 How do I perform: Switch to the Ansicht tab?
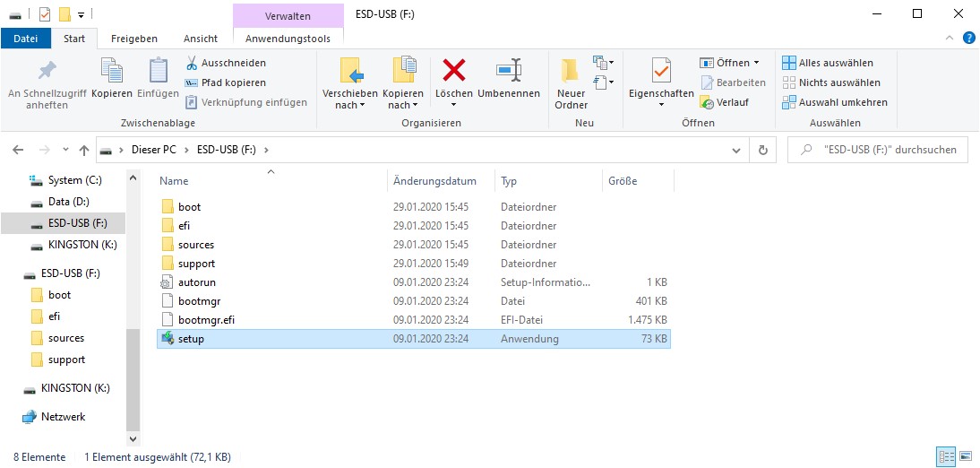(x=201, y=39)
